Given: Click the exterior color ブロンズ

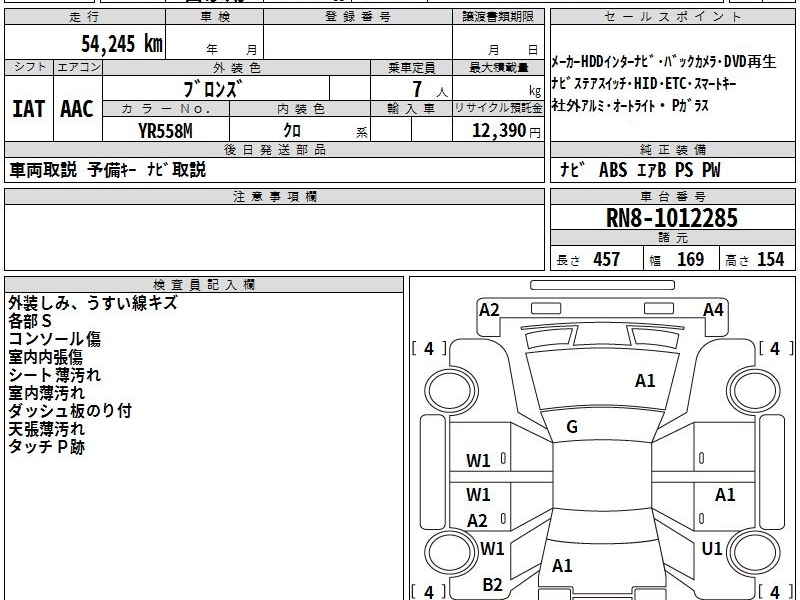Looking at the screenshot, I should pos(211,89).
